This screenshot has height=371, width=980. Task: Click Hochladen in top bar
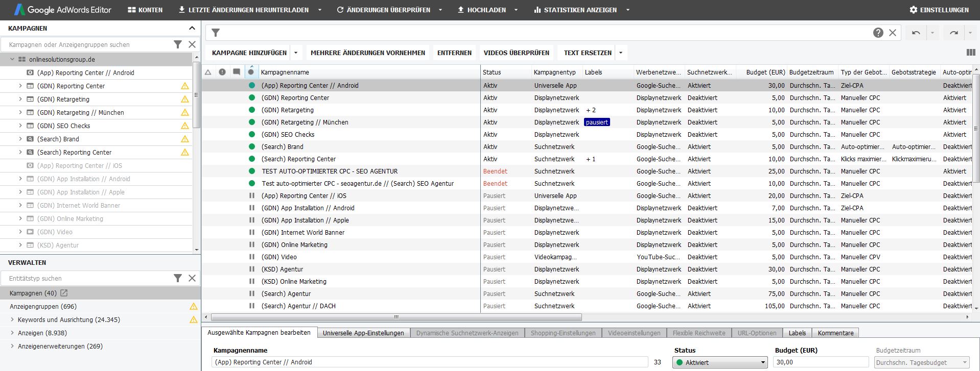[x=481, y=10]
